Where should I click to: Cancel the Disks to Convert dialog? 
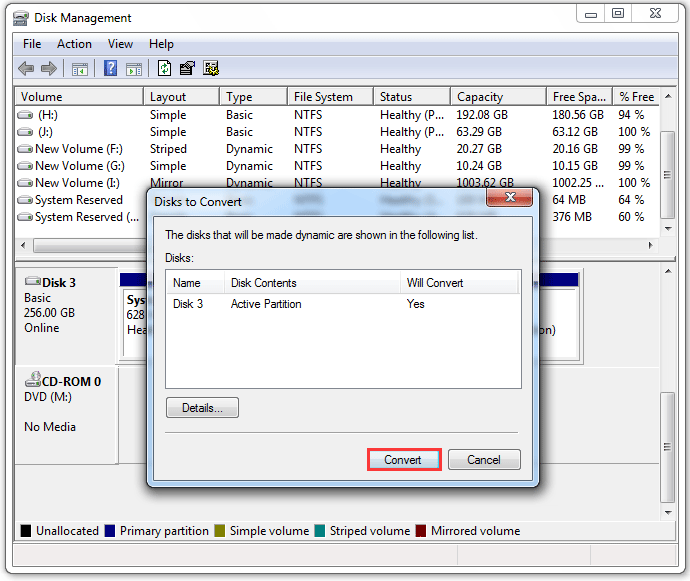(x=484, y=460)
